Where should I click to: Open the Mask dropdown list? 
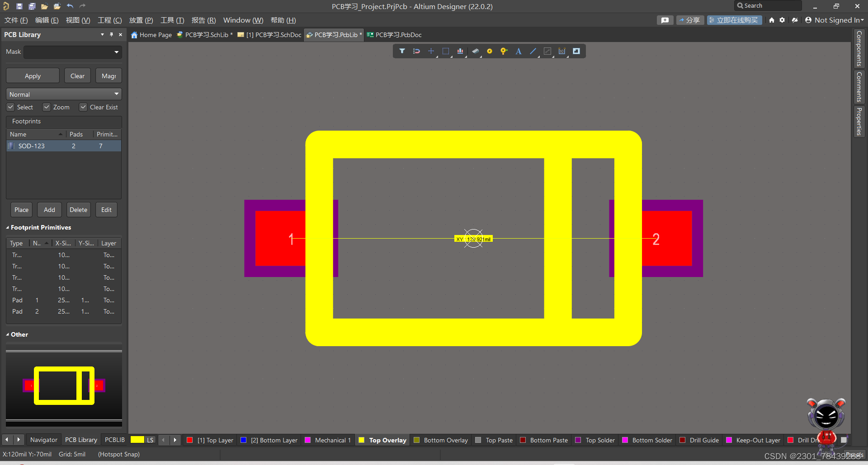[x=116, y=52]
